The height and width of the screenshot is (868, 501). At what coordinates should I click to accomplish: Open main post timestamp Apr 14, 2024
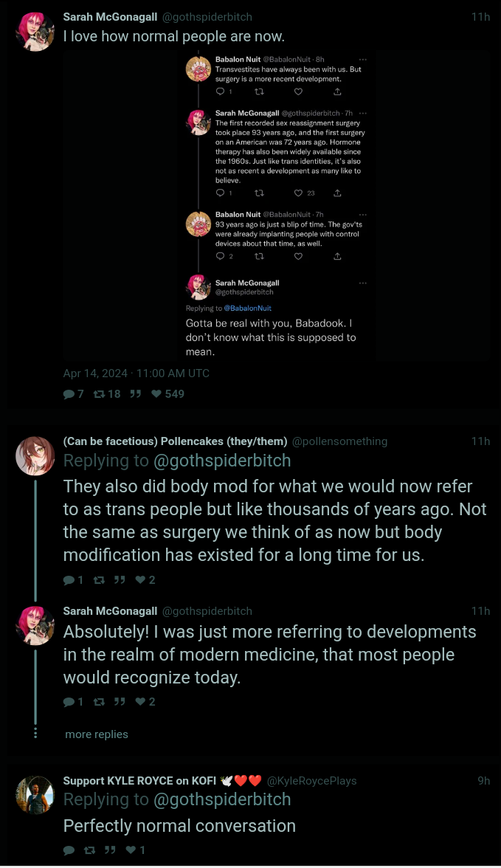pyautogui.click(x=137, y=373)
